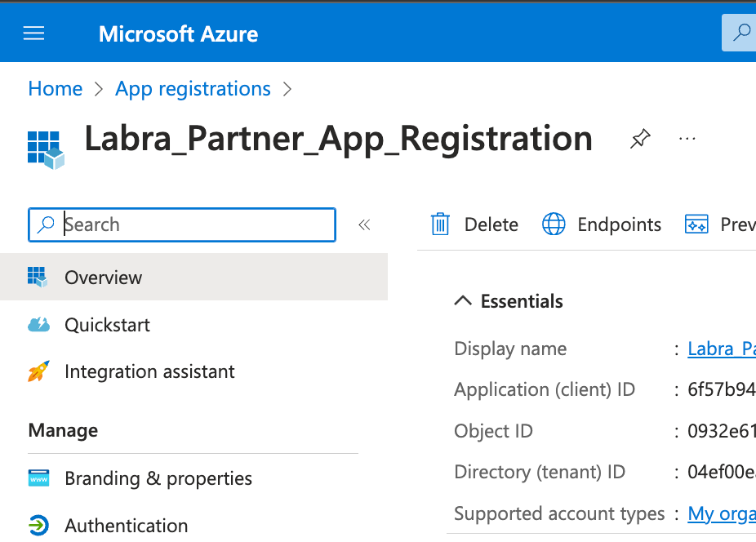The width and height of the screenshot is (756, 542).
Task: Open Authentication menu item
Action: click(x=127, y=526)
